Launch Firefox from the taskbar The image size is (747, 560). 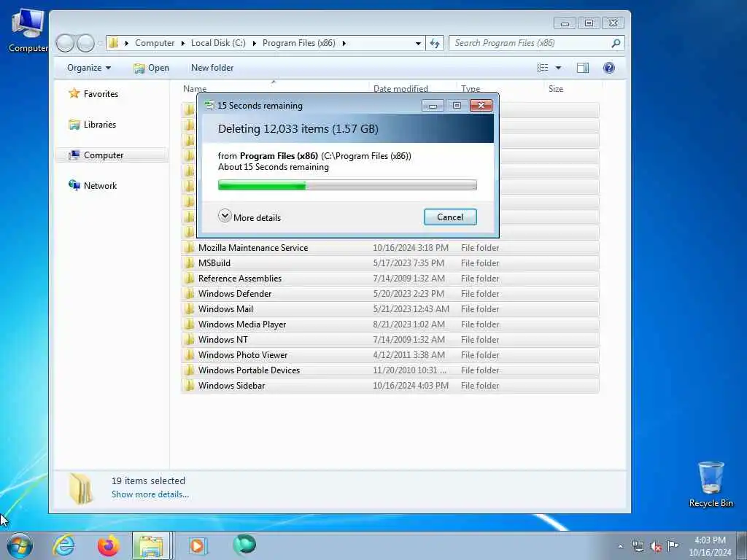click(x=108, y=545)
